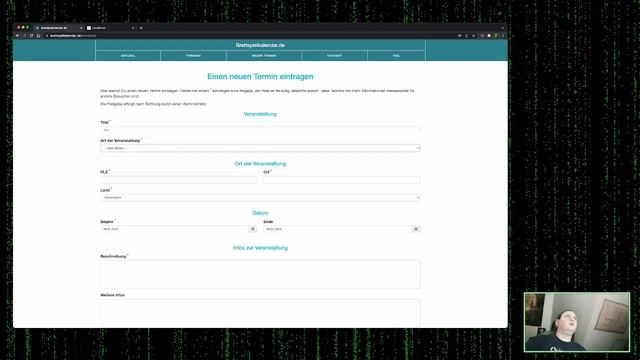Click inside the Weitere Infos text area
The height and width of the screenshot is (360, 640).
(260, 313)
